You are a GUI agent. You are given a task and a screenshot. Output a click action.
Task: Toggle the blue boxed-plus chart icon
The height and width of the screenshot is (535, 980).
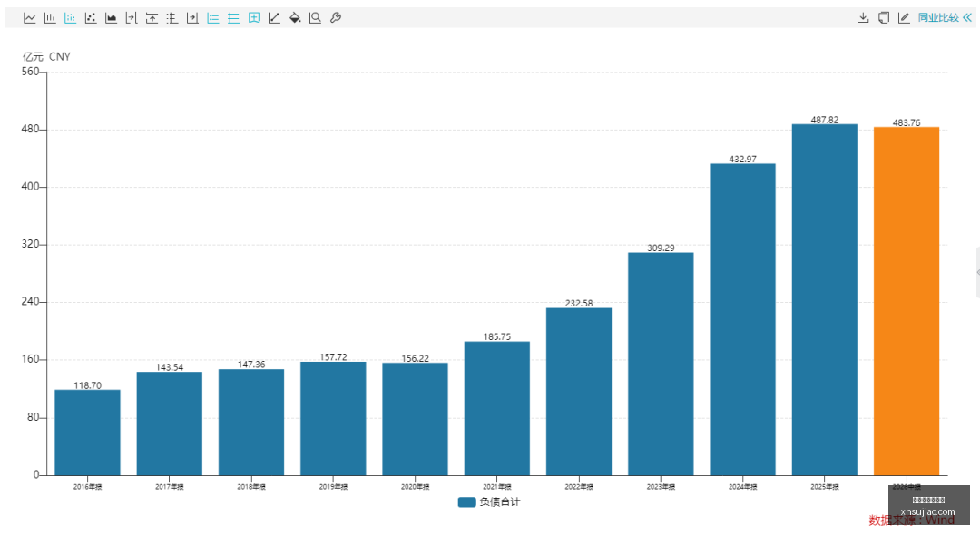(254, 18)
